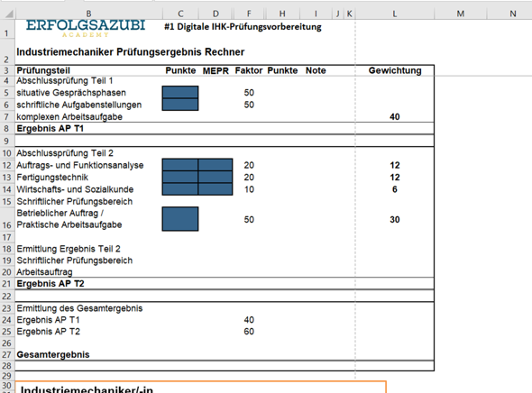The image size is (532, 393).
Task: Click the Industriemechaniker/-in text box
Action: point(200,388)
